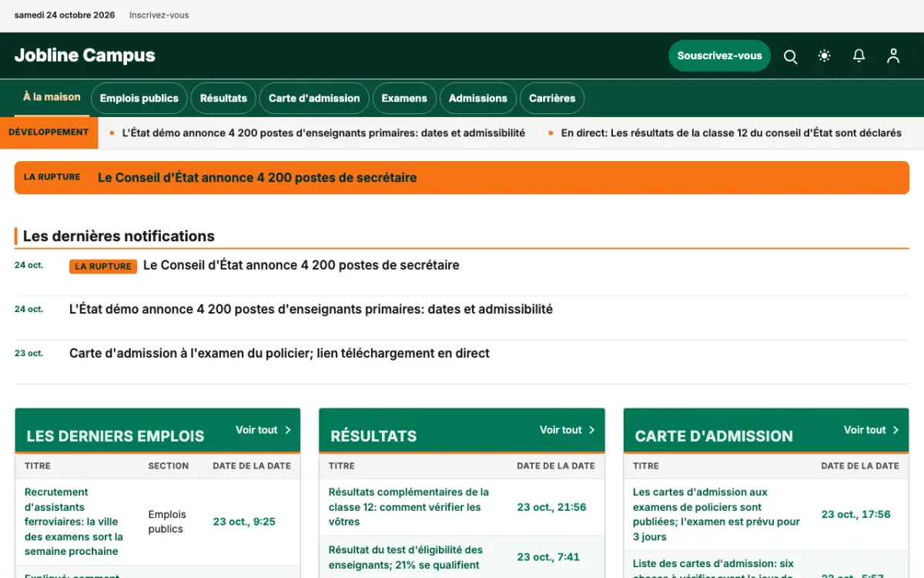924x578 pixels.
Task: Click Emplois publics section cell in jobs table
Action: click(x=167, y=522)
